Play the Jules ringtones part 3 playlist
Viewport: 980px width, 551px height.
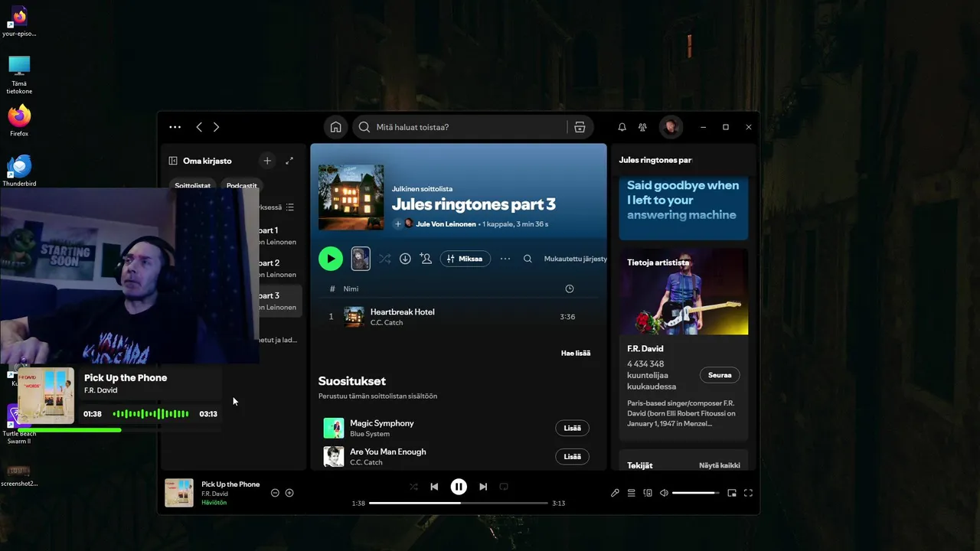(x=331, y=259)
